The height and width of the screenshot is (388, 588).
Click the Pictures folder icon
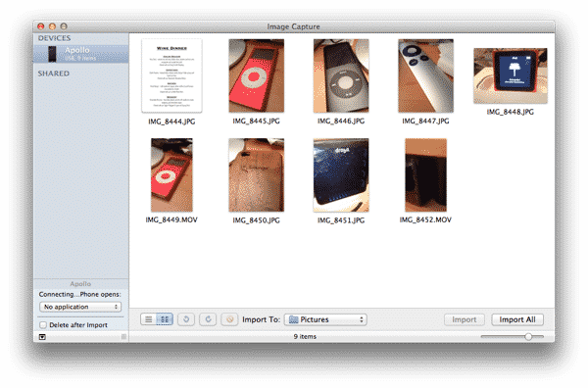(294, 319)
